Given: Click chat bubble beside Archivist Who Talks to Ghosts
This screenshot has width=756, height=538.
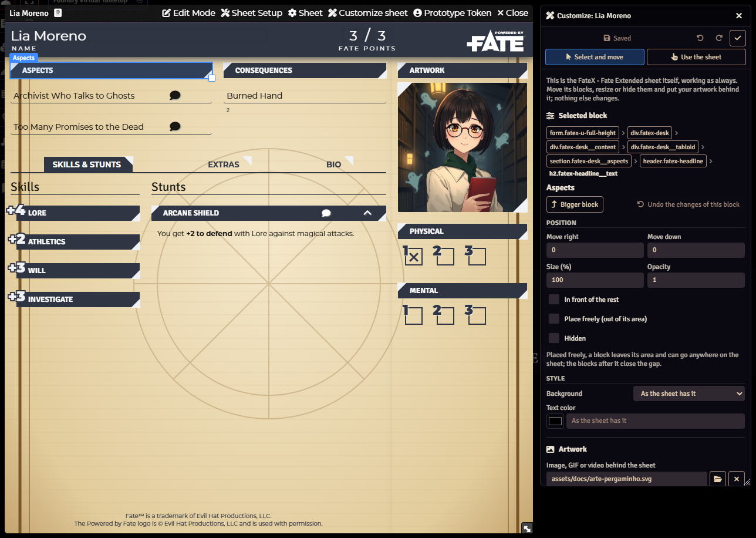Looking at the screenshot, I should [x=175, y=95].
